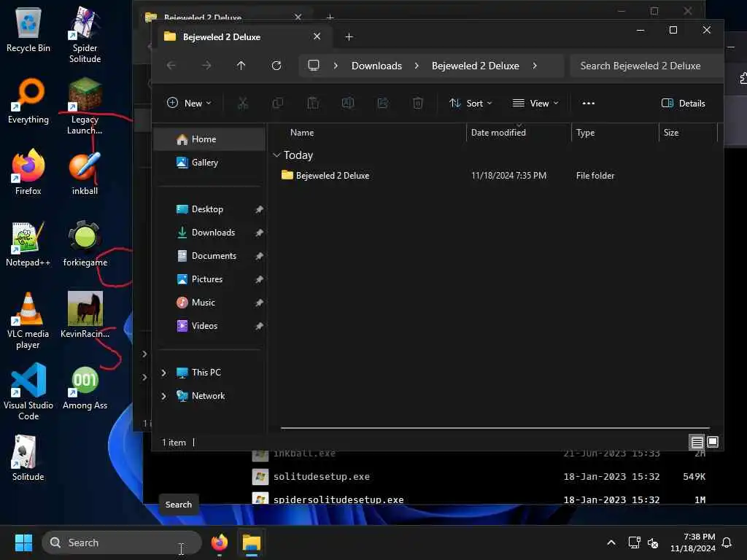The height and width of the screenshot is (560, 747).
Task: Click the Back navigation arrow in File Explorer
Action: click(171, 66)
